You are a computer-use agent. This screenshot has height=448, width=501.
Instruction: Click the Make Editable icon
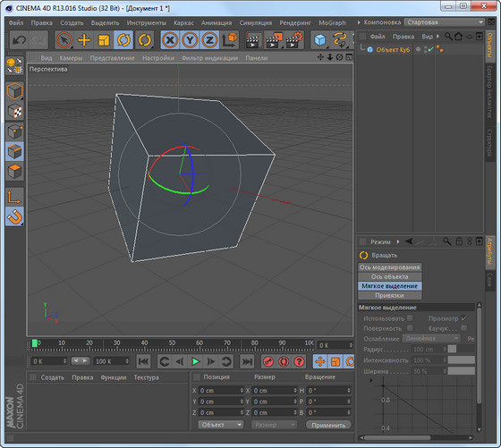pyautogui.click(x=14, y=66)
